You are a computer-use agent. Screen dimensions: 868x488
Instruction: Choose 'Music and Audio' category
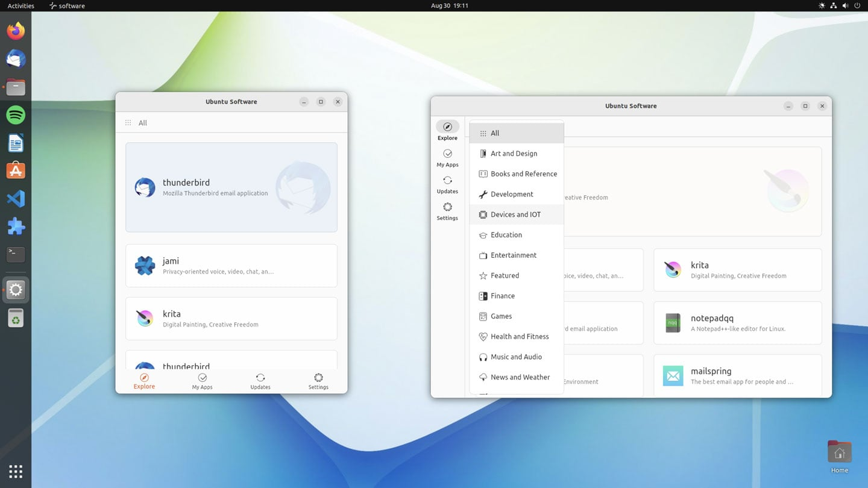517,357
